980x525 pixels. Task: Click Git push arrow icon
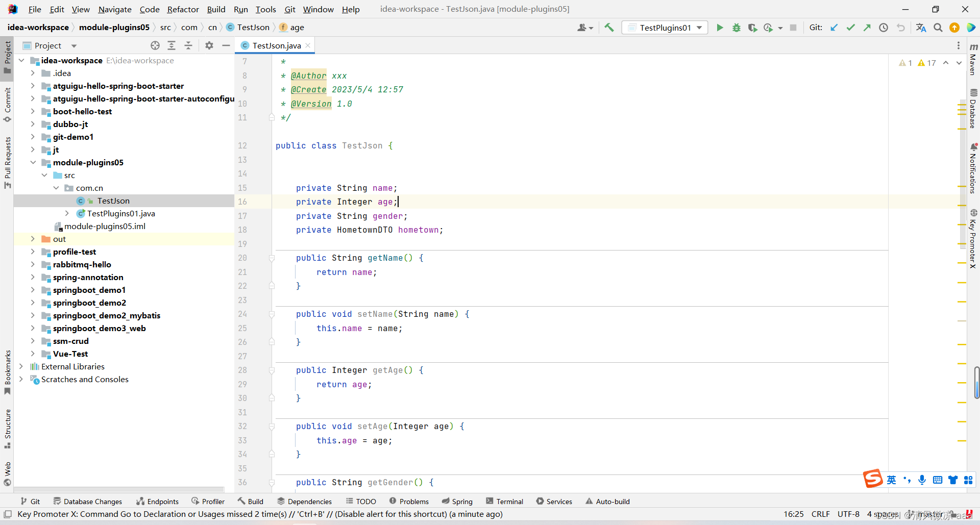point(867,28)
